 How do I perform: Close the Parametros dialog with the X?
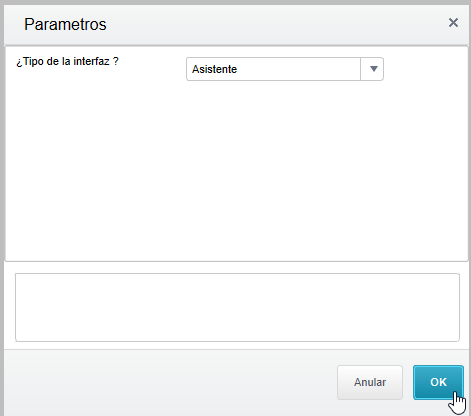click(453, 23)
